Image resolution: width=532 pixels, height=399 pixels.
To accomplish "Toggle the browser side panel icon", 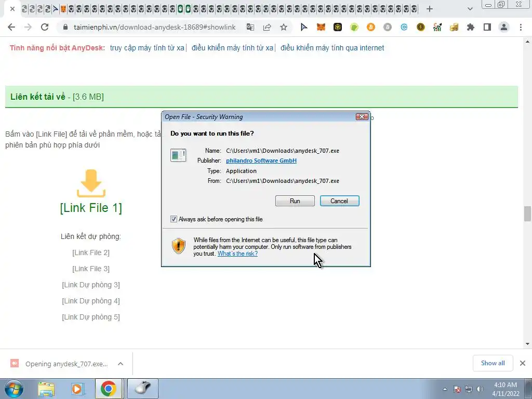I will [487, 27].
